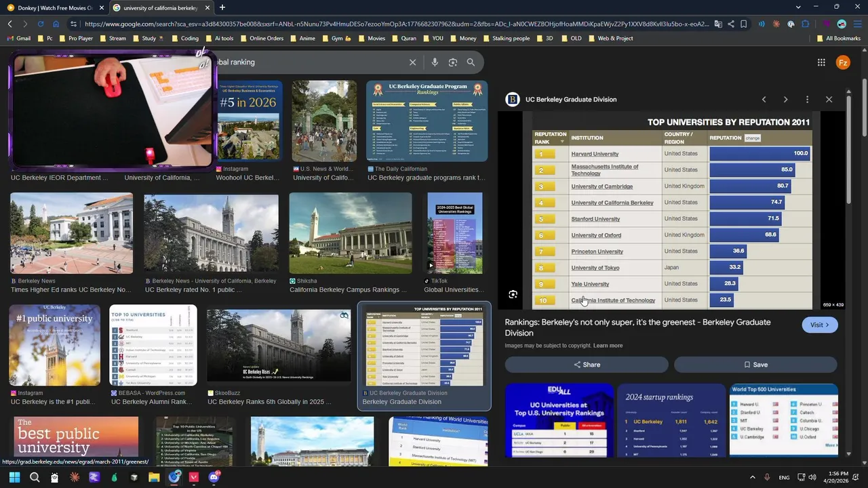Open the extensions puzzle menu

point(806,24)
